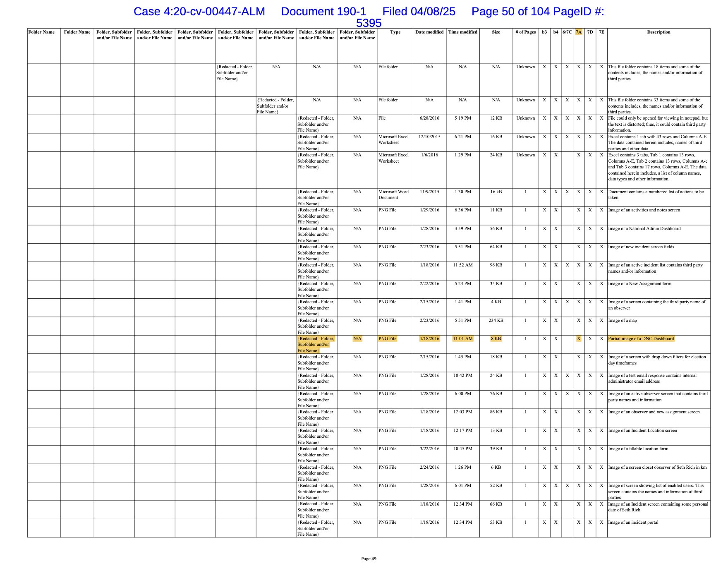Image resolution: width=728 pixels, height=566 pixels.
Task: Click the 'Date modified' column header
Action: (429, 32)
